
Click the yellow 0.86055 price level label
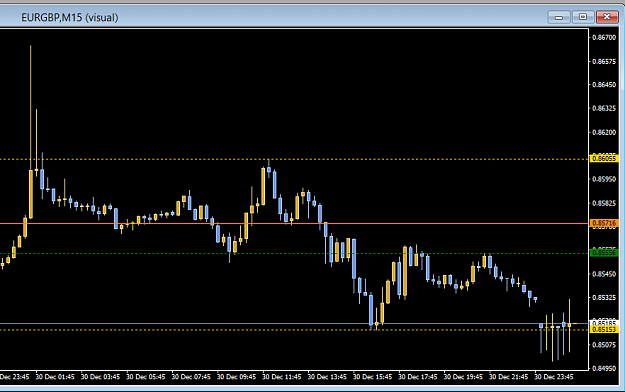point(603,159)
